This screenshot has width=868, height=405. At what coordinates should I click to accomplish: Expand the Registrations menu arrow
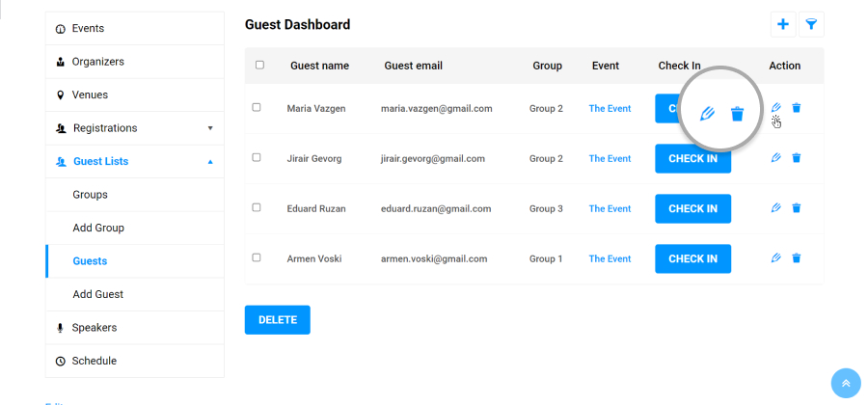tap(210, 128)
